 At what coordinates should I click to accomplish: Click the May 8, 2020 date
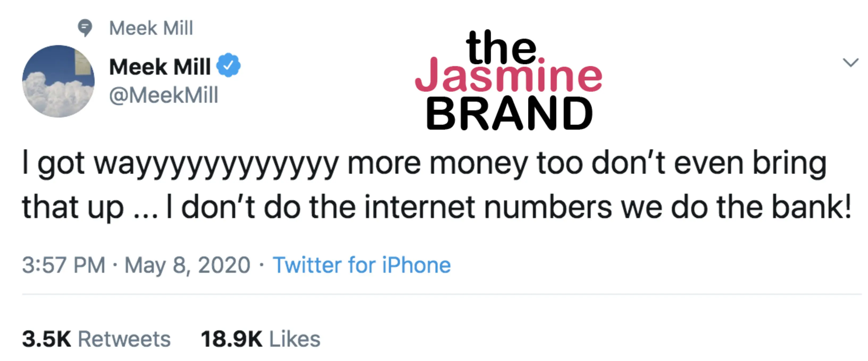[187, 265]
